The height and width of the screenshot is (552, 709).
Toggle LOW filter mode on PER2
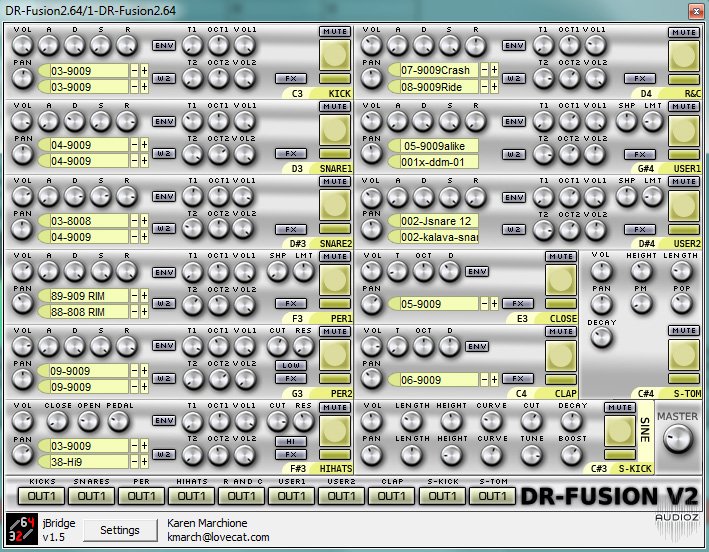click(x=291, y=365)
